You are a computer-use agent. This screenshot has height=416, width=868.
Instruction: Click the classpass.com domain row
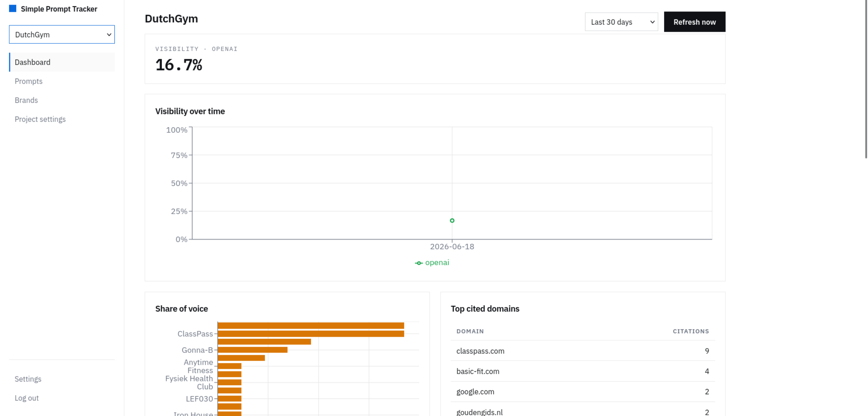[x=583, y=351]
